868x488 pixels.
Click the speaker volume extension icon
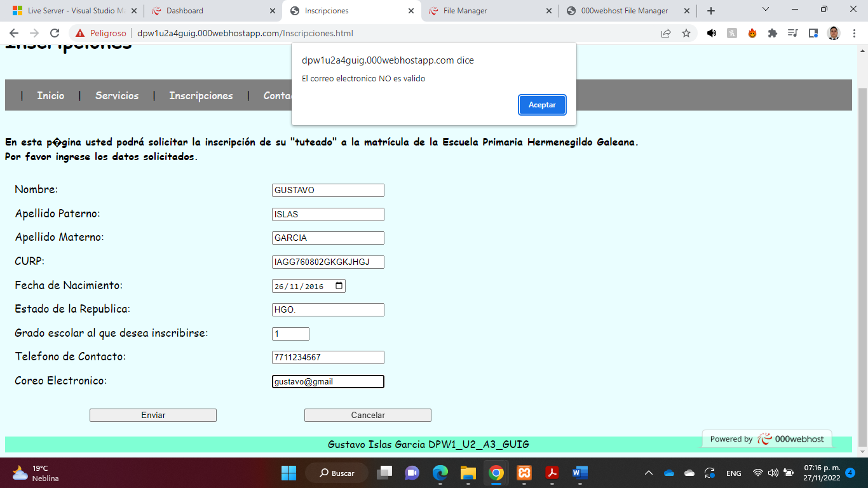[x=712, y=33]
